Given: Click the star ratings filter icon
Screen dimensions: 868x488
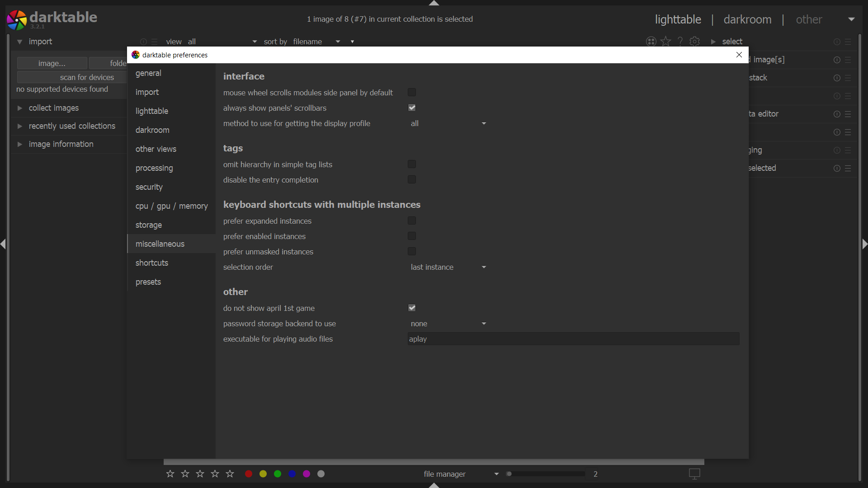Looking at the screenshot, I should pyautogui.click(x=665, y=41).
